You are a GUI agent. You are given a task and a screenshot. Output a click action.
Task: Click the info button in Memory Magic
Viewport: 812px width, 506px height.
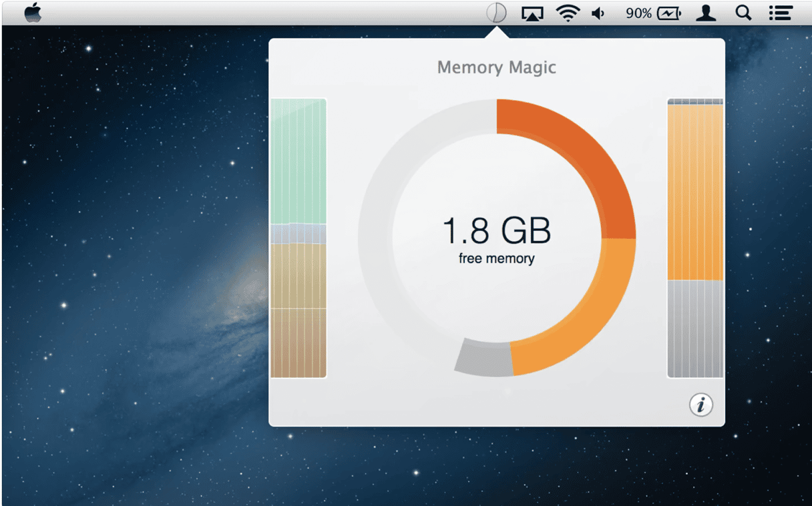(700, 405)
